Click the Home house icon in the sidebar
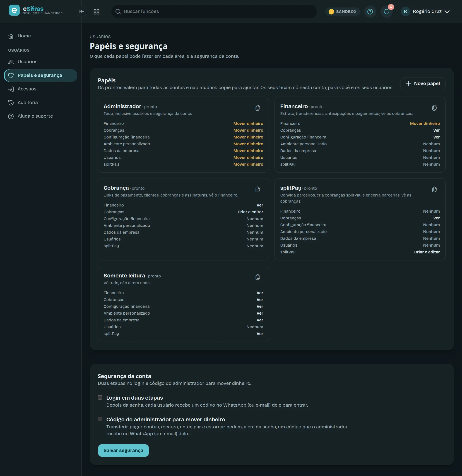 (x=11, y=36)
